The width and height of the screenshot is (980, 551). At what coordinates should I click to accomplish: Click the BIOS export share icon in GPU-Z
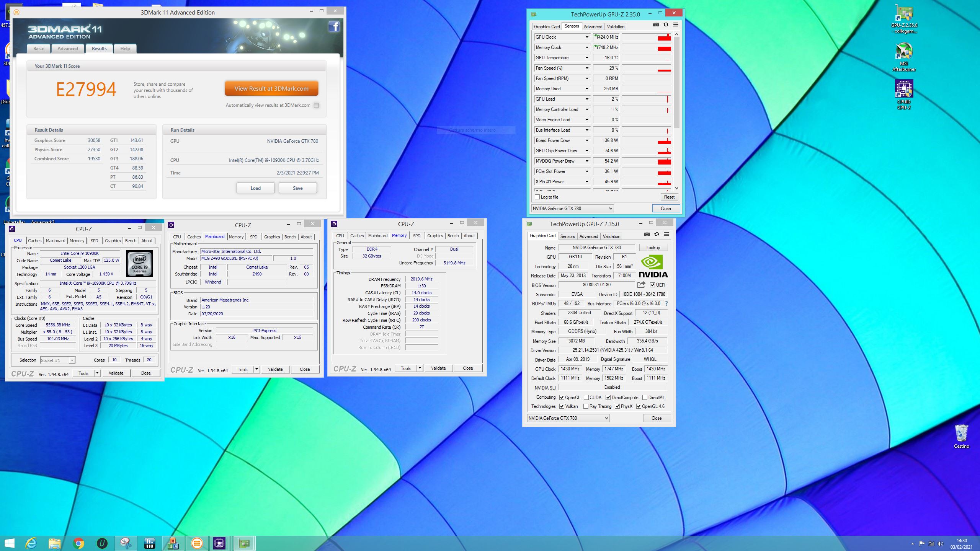[641, 285]
